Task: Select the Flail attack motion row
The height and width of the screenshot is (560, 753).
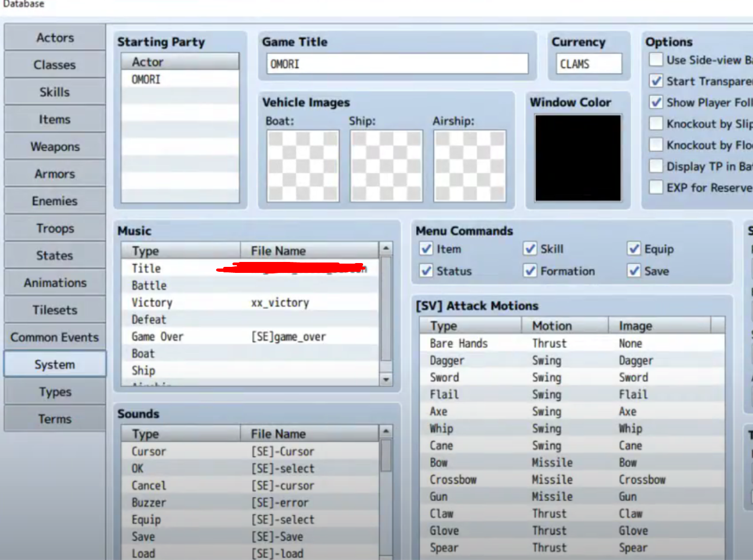Action: (572, 394)
